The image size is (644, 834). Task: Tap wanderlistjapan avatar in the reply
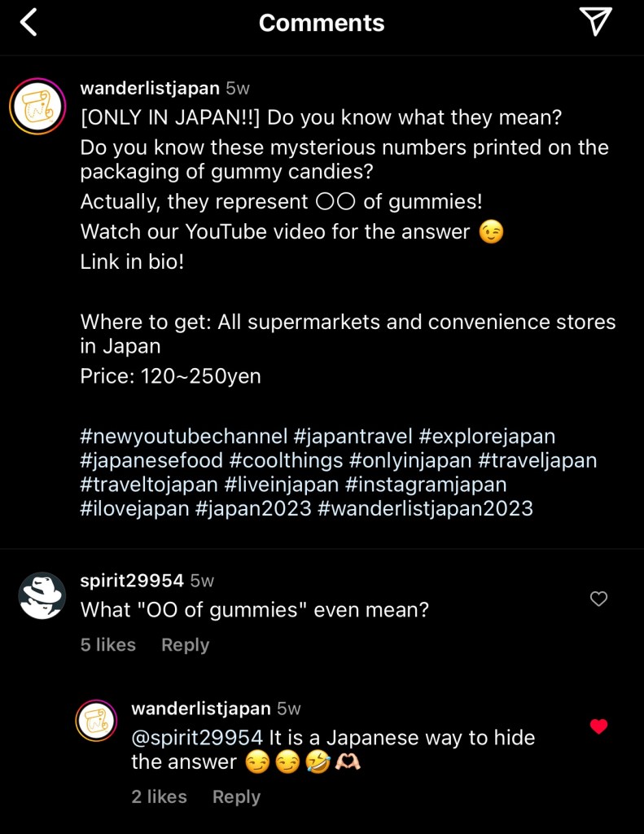[x=96, y=721]
